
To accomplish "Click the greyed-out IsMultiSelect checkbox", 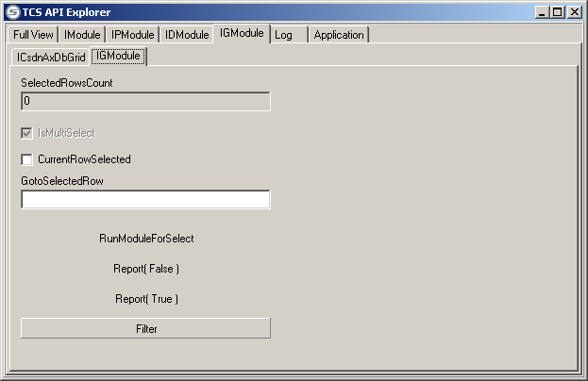I will click(x=26, y=133).
